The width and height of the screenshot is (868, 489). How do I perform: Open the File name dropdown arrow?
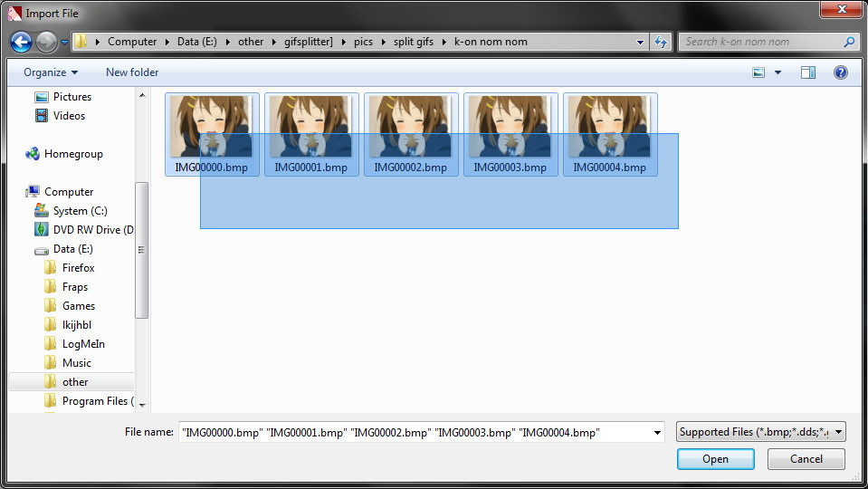pos(658,433)
